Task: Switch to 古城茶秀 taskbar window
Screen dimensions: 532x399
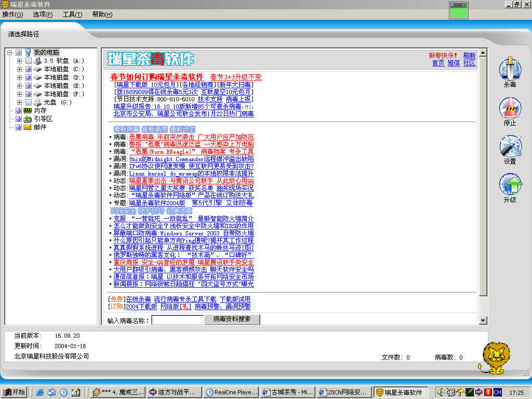Action: (x=288, y=392)
